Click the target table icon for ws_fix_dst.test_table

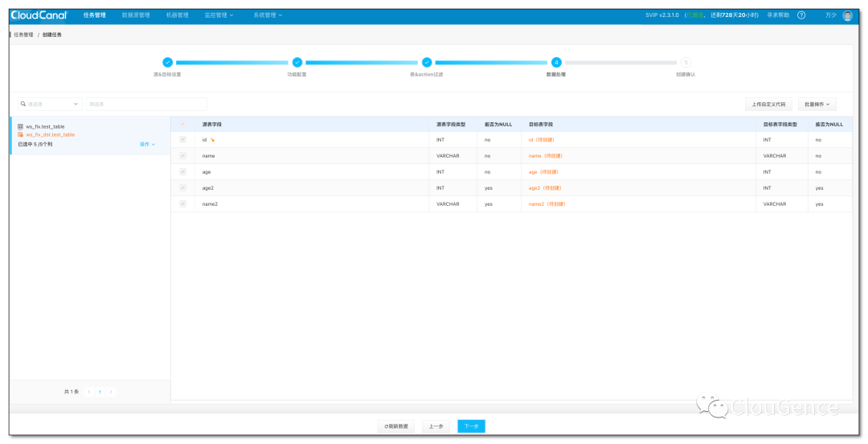pyautogui.click(x=20, y=134)
